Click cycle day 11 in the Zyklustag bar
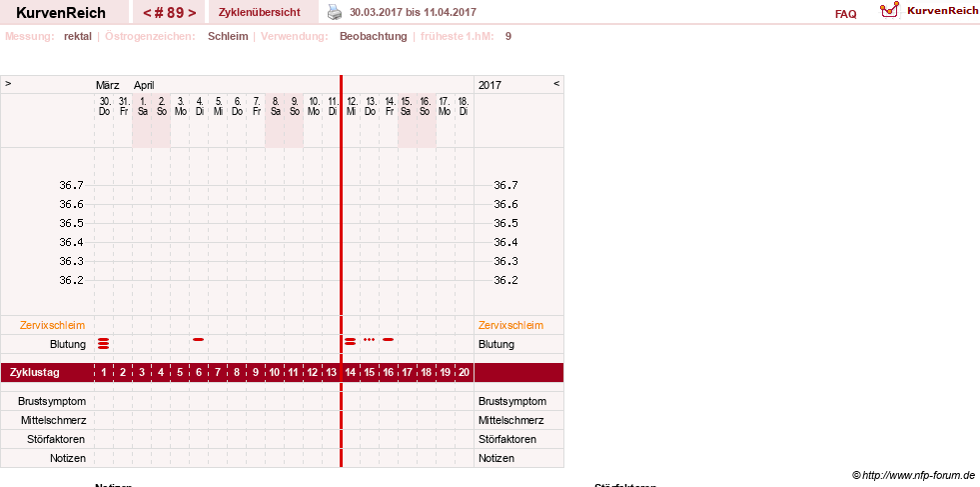The width and height of the screenshot is (980, 487). point(294,372)
